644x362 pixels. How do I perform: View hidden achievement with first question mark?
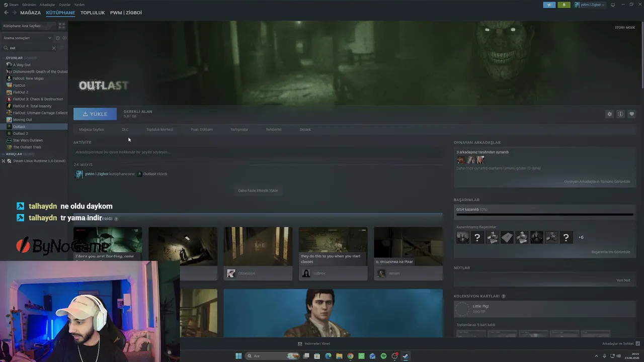coord(477,237)
